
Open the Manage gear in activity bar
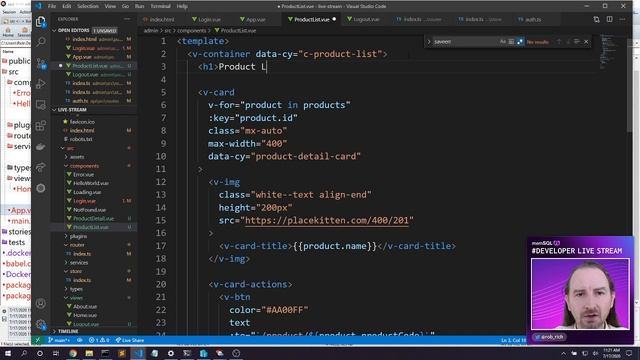pyautogui.click(x=41, y=324)
